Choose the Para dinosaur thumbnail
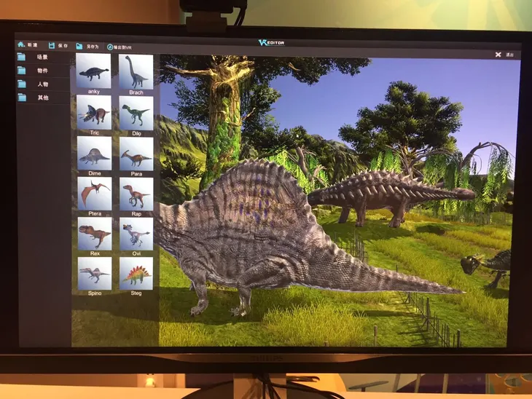The height and width of the screenshot is (399, 532). click(136, 154)
